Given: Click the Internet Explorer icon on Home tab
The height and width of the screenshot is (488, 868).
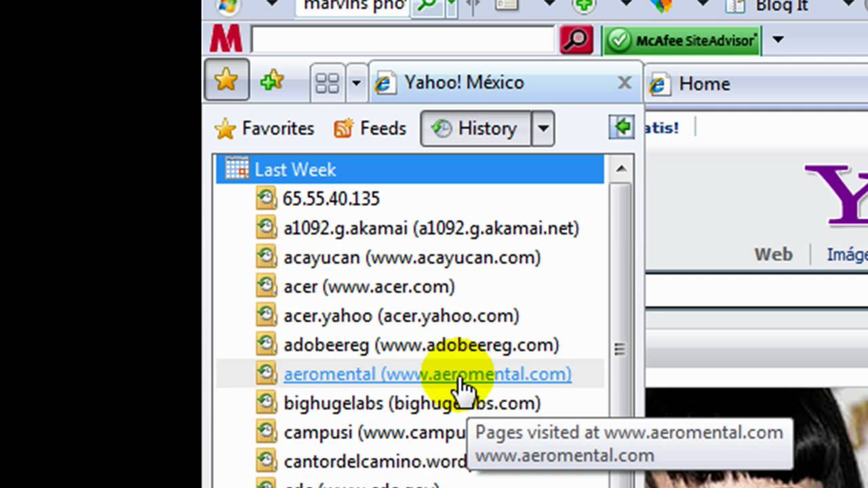Looking at the screenshot, I should tap(659, 84).
